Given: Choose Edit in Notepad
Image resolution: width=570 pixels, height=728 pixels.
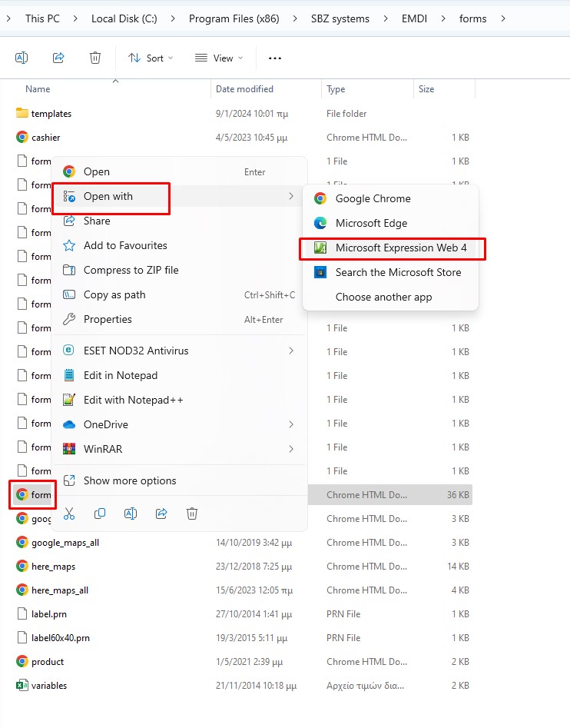Looking at the screenshot, I should 179,375.
